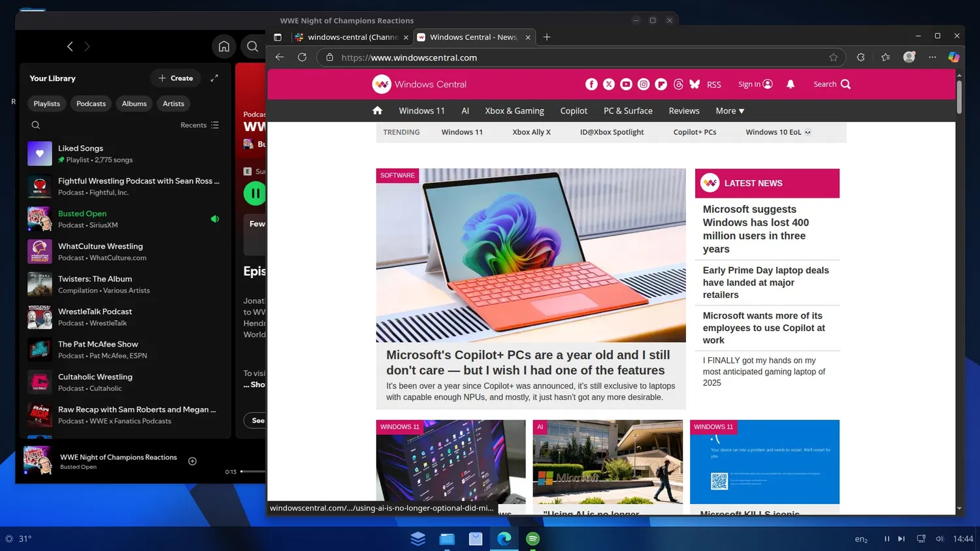Open the Spotify search icon

click(252, 46)
